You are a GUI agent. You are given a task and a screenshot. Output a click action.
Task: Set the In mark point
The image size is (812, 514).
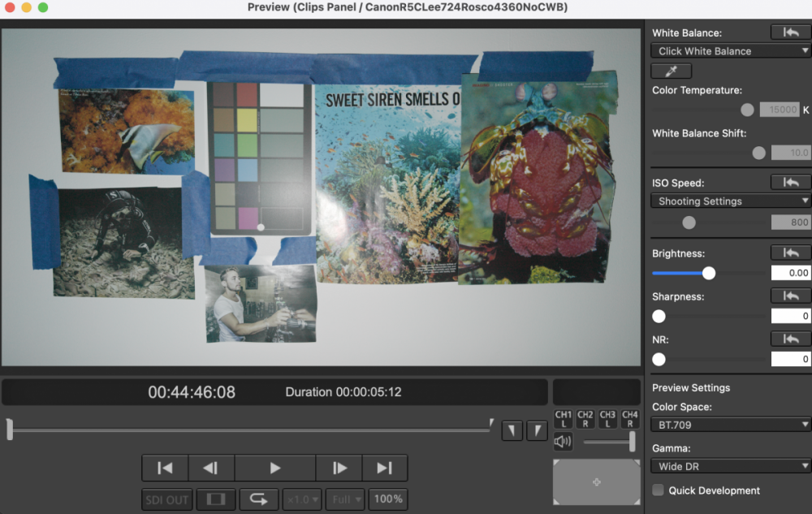[x=512, y=430]
